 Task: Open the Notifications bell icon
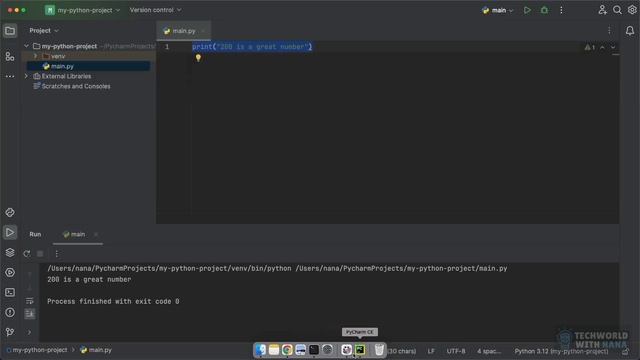pos(630,31)
